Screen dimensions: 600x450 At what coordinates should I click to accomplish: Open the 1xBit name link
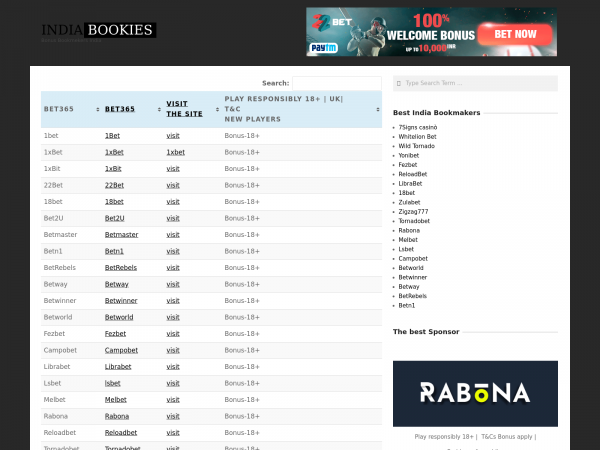[x=113, y=168]
